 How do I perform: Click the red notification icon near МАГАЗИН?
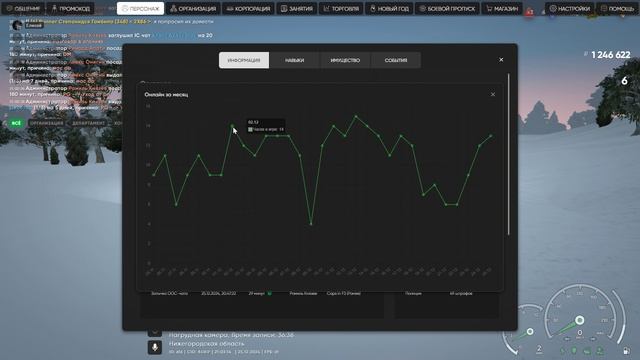pyautogui.click(x=529, y=12)
